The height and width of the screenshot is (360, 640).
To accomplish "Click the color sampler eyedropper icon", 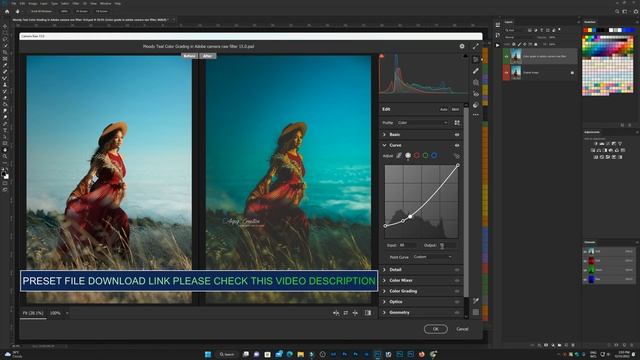I will 476,301.
